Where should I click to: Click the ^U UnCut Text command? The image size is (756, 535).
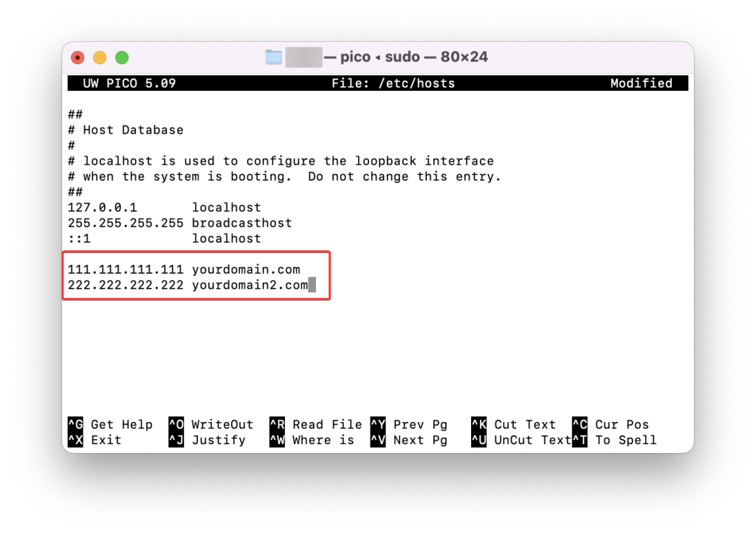pyautogui.click(x=520, y=440)
